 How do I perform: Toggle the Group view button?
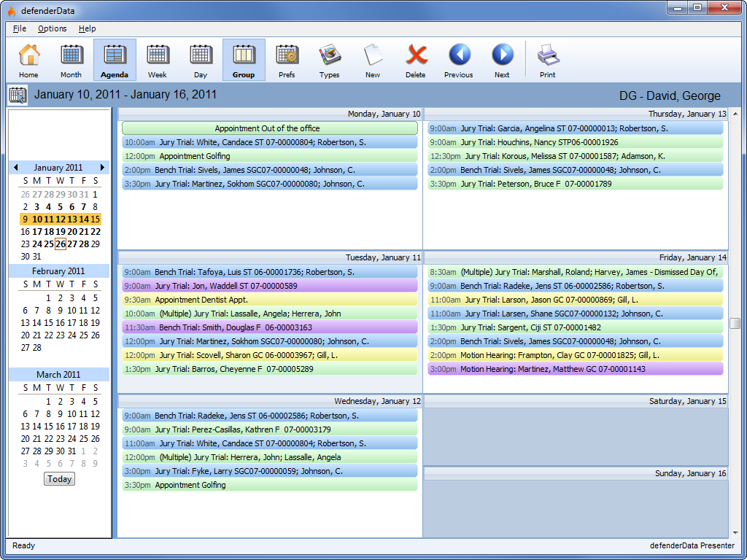[x=244, y=60]
